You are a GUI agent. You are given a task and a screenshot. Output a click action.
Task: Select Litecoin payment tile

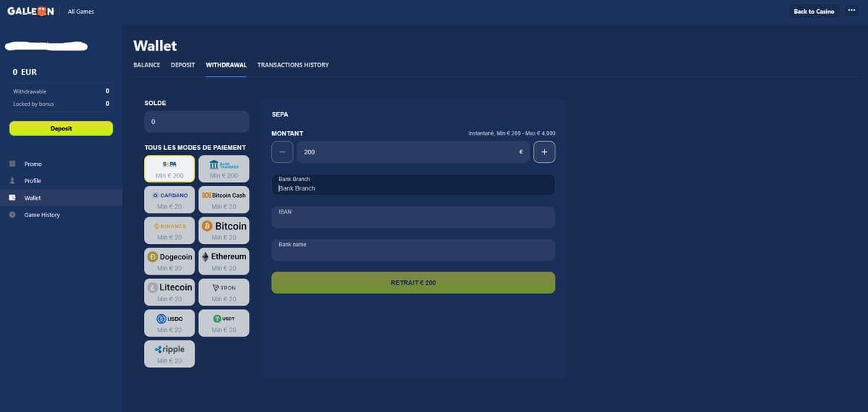click(x=169, y=292)
